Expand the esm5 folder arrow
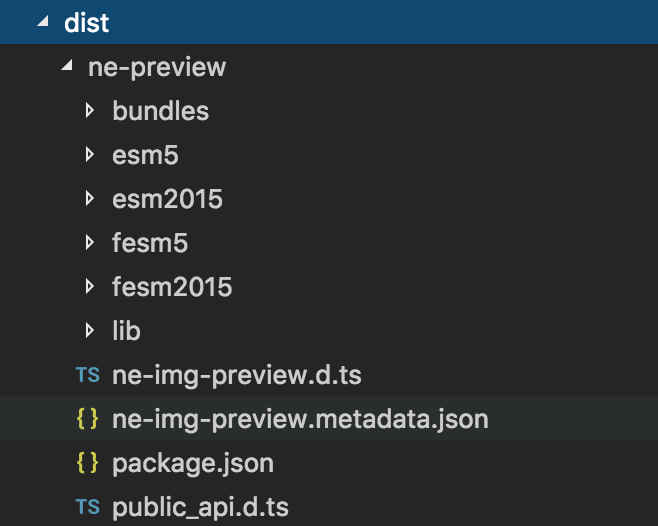This screenshot has width=658, height=526. click(x=91, y=155)
